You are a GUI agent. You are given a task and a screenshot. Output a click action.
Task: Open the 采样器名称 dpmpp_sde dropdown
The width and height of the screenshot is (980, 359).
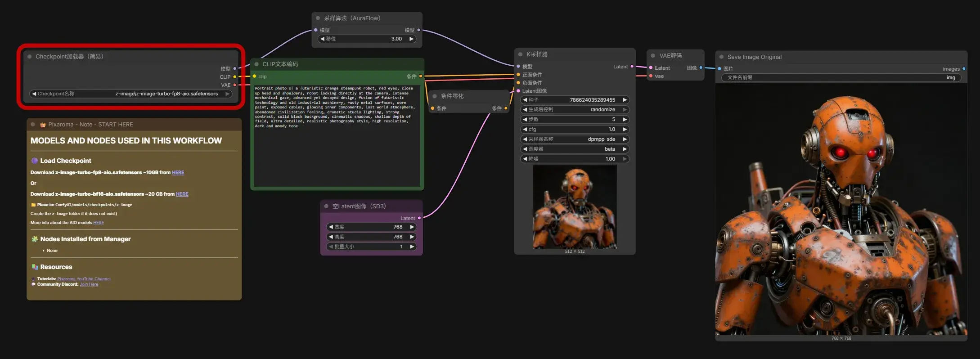pos(575,139)
